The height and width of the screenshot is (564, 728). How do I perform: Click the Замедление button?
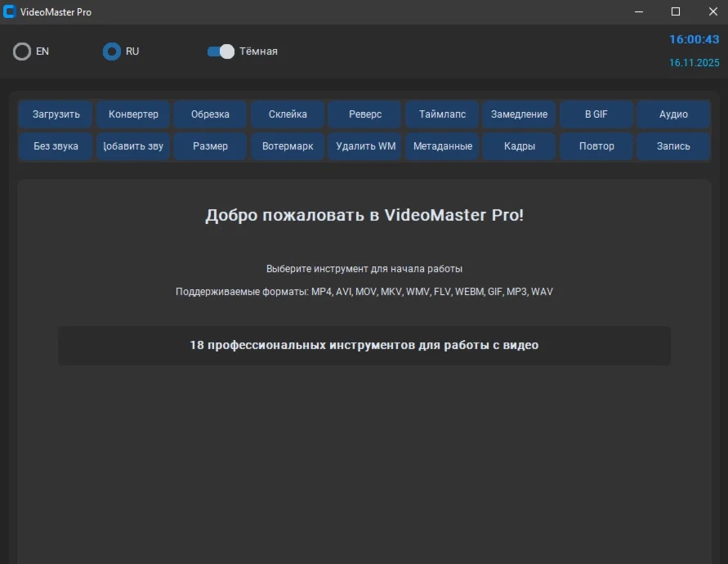pos(519,114)
